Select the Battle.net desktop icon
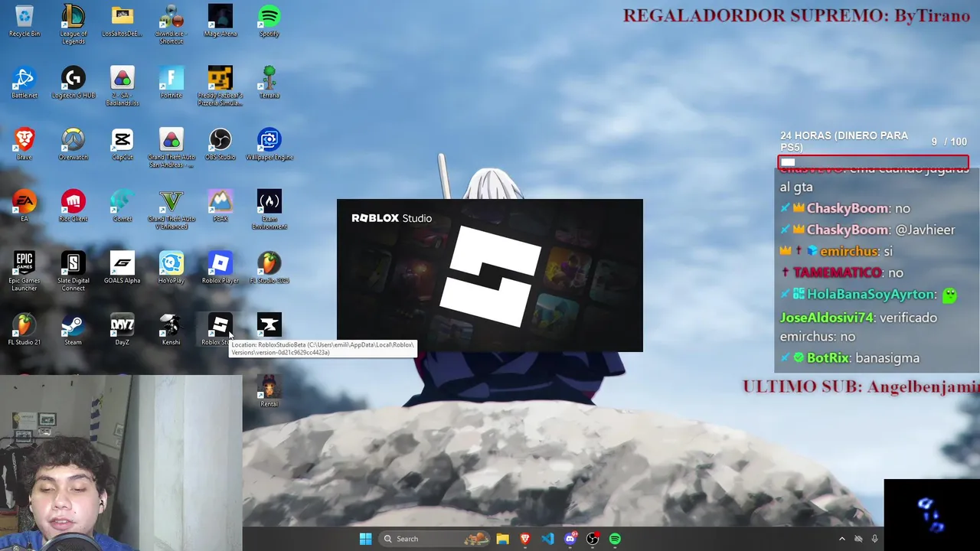 [x=24, y=83]
